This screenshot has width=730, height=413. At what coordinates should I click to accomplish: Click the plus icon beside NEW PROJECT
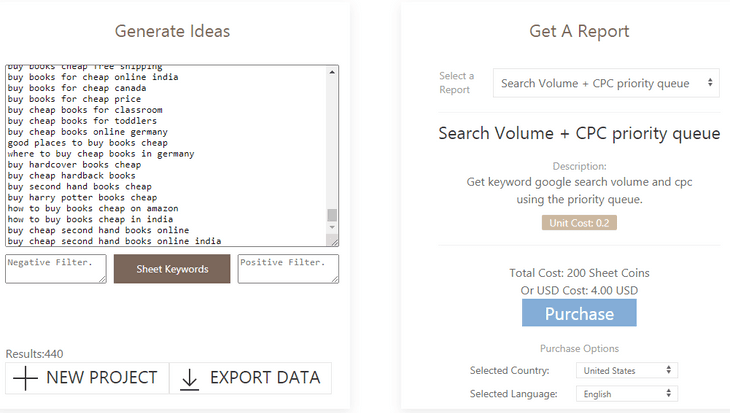tap(25, 378)
